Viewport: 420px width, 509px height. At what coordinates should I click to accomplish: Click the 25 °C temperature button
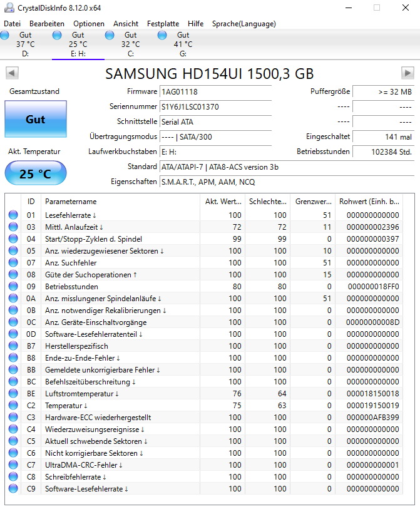pos(36,173)
